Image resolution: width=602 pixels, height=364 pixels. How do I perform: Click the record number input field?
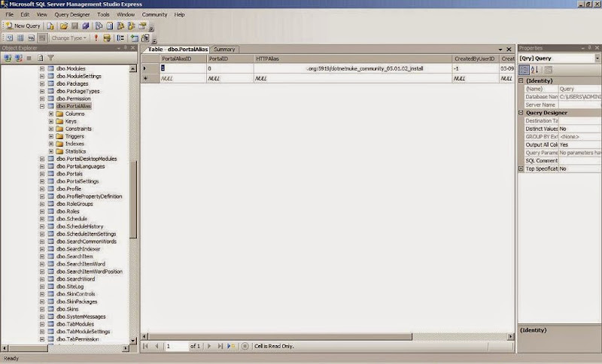(177, 346)
